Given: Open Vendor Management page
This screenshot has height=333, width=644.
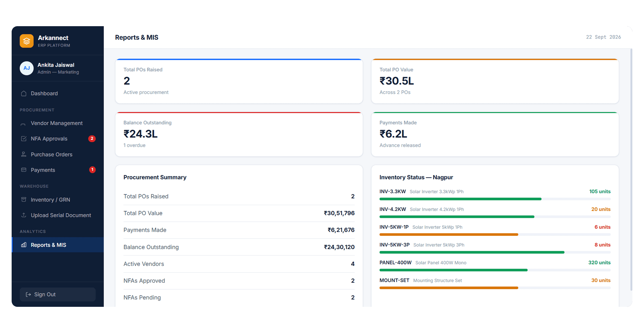Looking at the screenshot, I should tap(58, 123).
